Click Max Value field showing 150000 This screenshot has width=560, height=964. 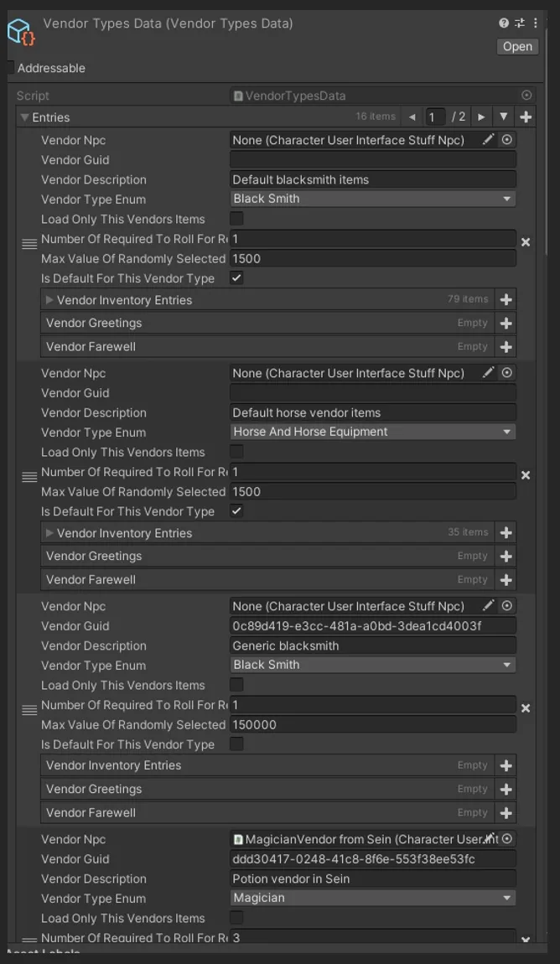(x=373, y=725)
